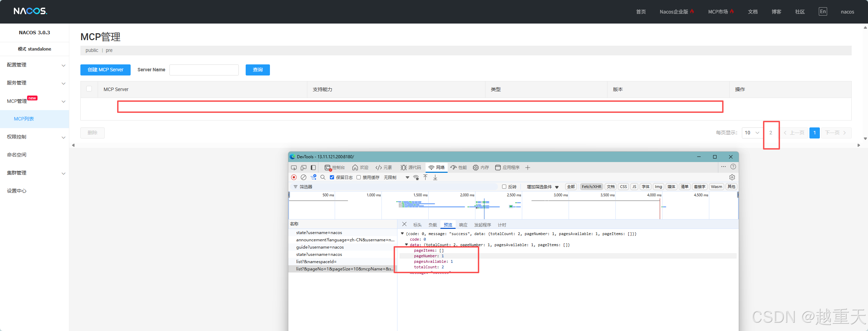
Task: Export HAR file using the download arrow icon
Action: 435,177
